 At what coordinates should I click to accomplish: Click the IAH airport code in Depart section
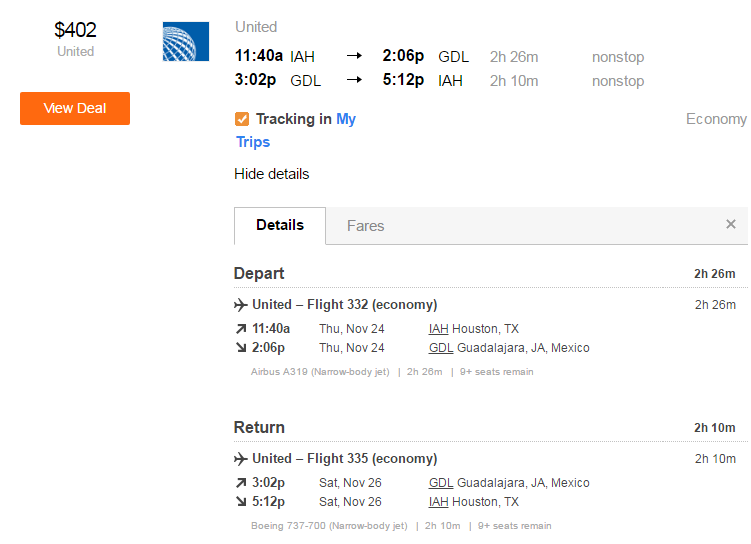pyautogui.click(x=438, y=329)
